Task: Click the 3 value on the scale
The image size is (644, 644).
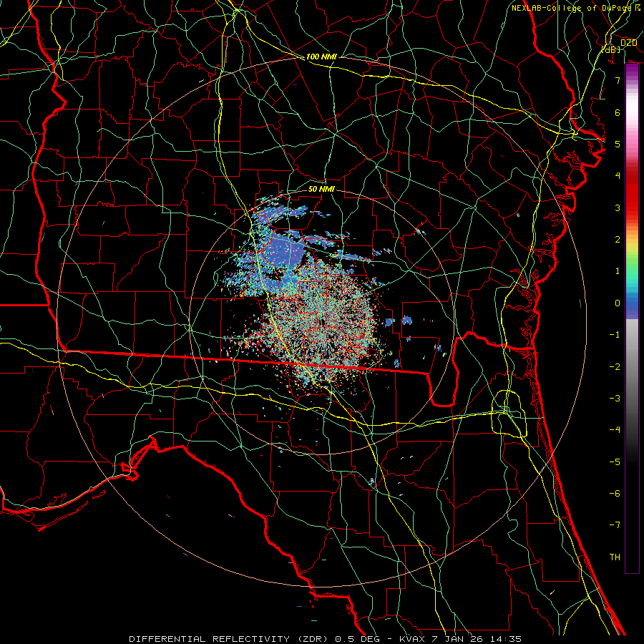Action: [x=618, y=208]
